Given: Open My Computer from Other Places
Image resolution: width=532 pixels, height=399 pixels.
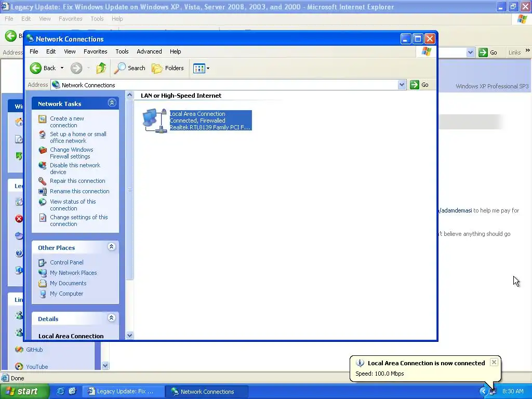Looking at the screenshot, I should [x=66, y=294].
